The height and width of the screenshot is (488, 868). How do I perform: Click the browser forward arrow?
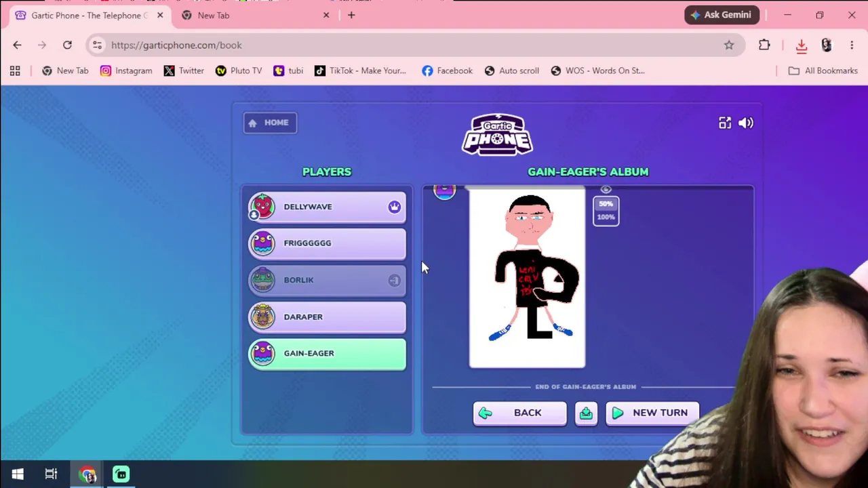[42, 45]
